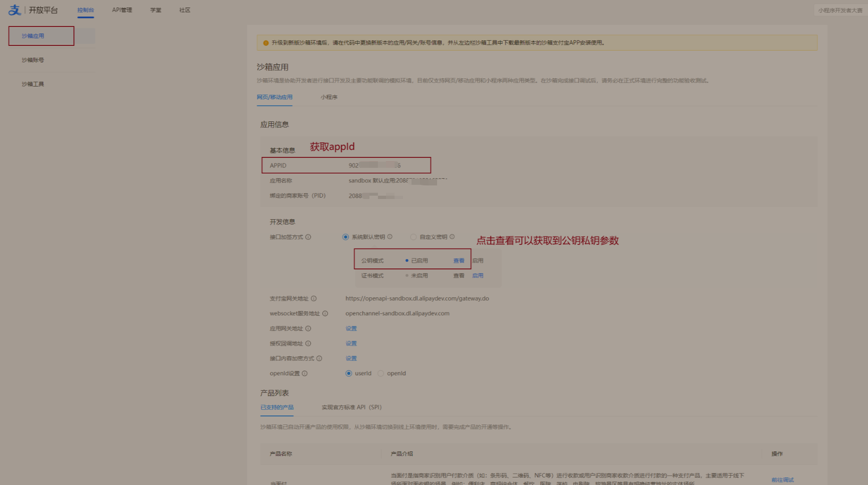This screenshot has width=868, height=485.
Task: Switch to the 小程序 tab
Action: [x=329, y=97]
